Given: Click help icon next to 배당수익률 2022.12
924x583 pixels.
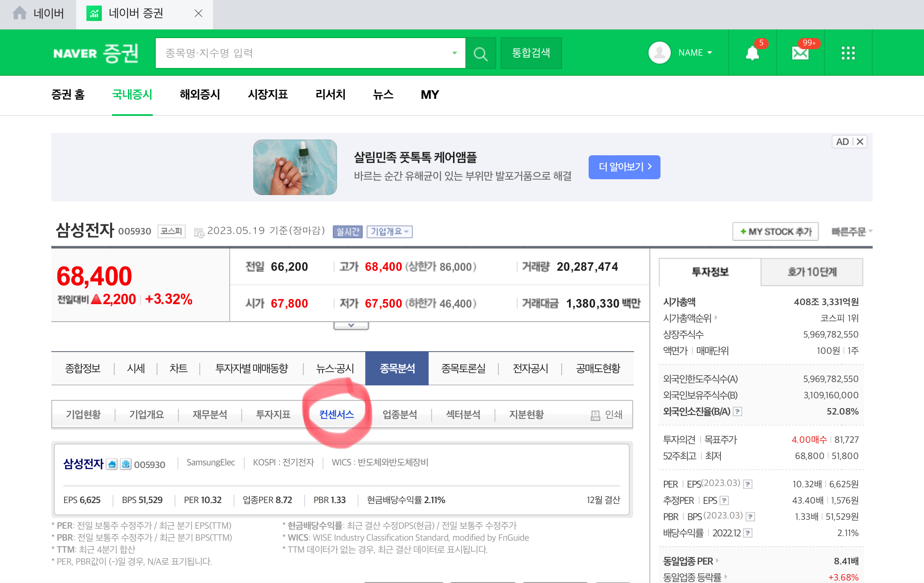Looking at the screenshot, I should (x=748, y=533).
